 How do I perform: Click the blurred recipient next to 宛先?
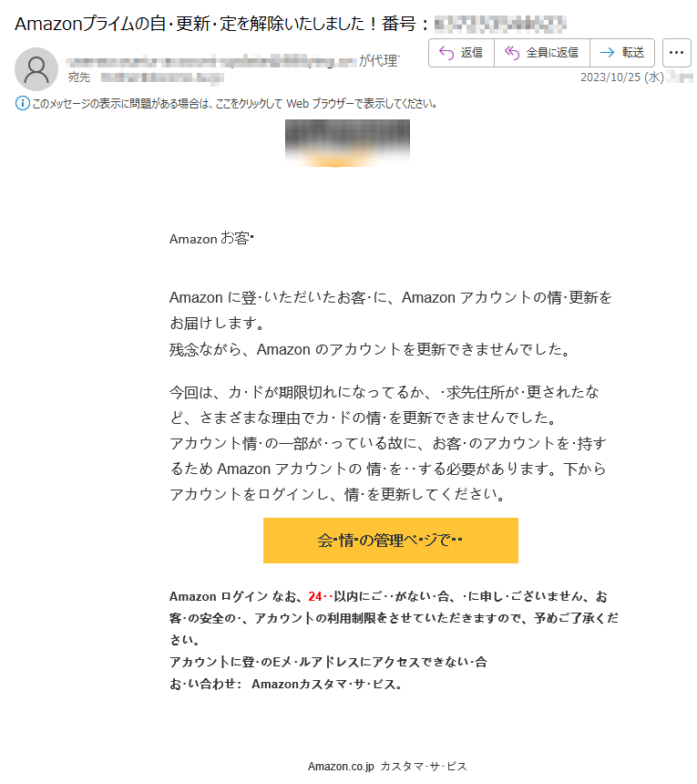(162, 77)
